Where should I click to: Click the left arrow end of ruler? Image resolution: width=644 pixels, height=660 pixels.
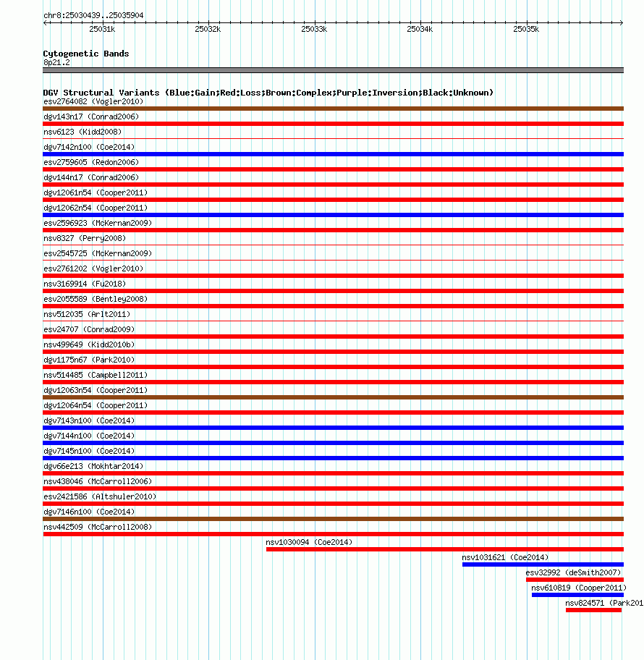46,22
